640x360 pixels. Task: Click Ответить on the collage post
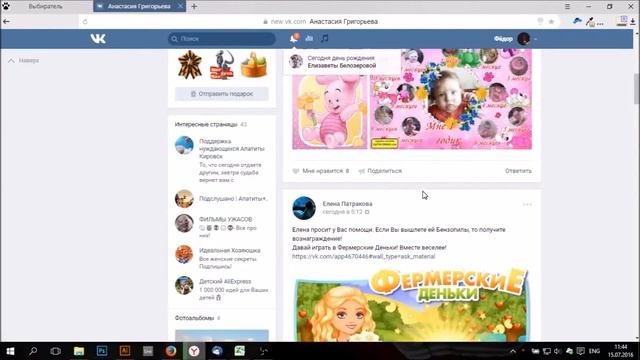coord(518,171)
